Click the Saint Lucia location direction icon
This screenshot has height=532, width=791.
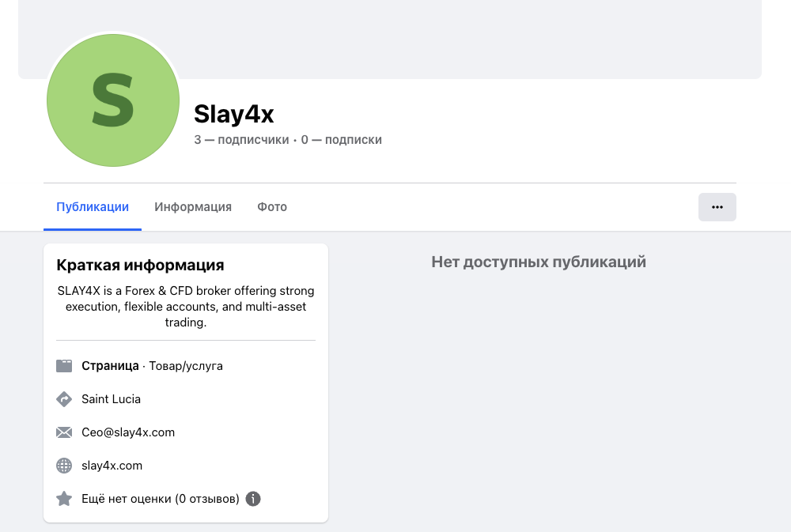(x=64, y=399)
